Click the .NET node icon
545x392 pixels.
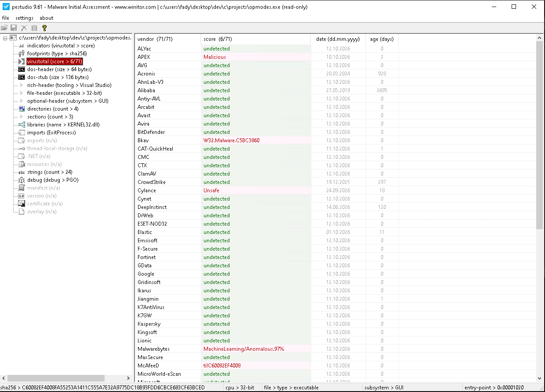click(22, 156)
